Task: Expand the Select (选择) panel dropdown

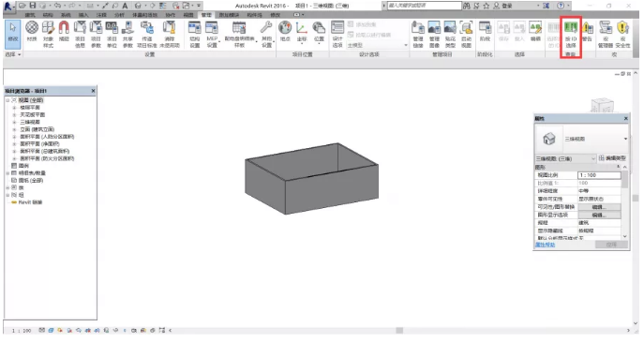Action: click(x=13, y=54)
